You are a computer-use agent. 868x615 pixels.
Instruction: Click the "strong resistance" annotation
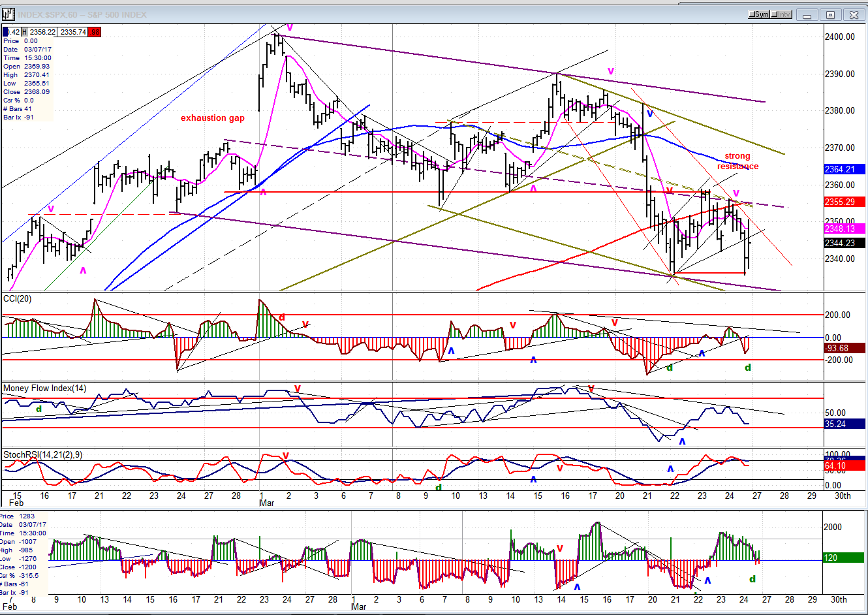(x=737, y=161)
